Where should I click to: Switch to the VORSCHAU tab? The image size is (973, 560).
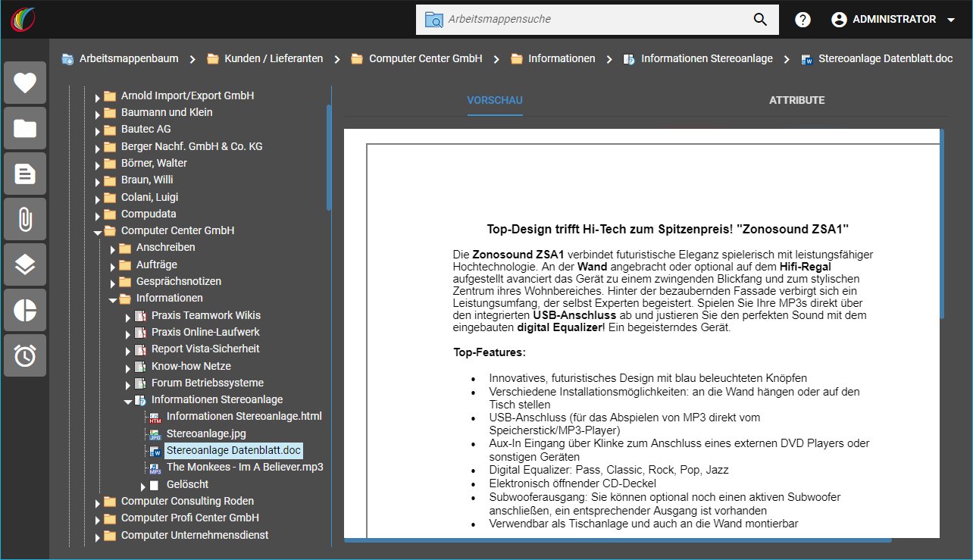point(495,100)
